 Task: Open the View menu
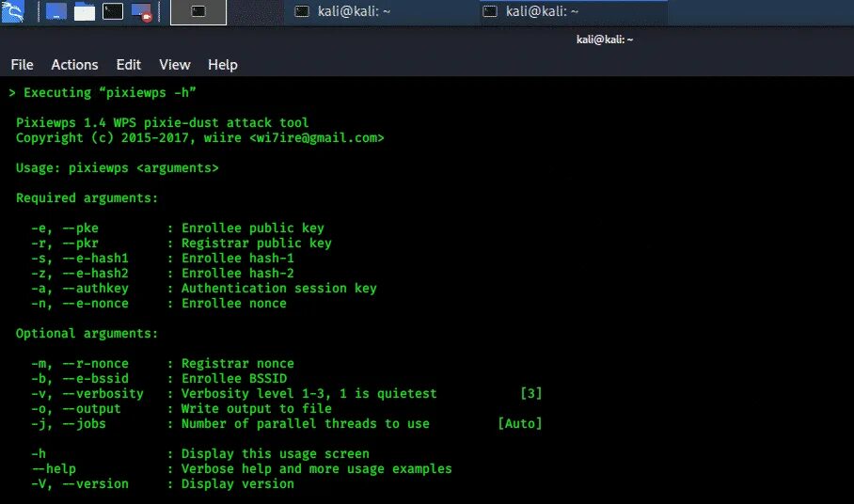pyautogui.click(x=174, y=65)
